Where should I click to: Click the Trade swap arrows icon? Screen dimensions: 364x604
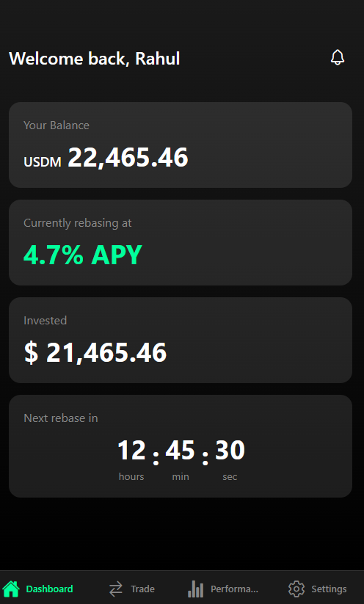[x=115, y=589]
